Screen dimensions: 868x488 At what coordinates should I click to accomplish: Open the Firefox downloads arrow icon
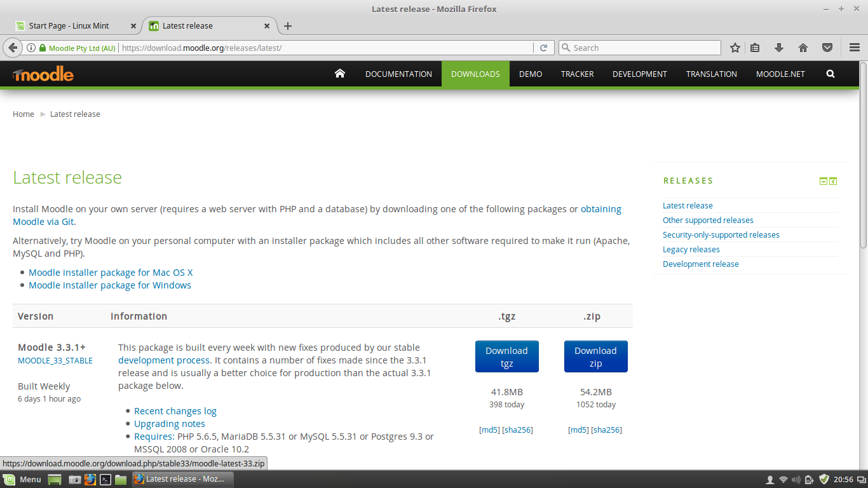pos(779,48)
